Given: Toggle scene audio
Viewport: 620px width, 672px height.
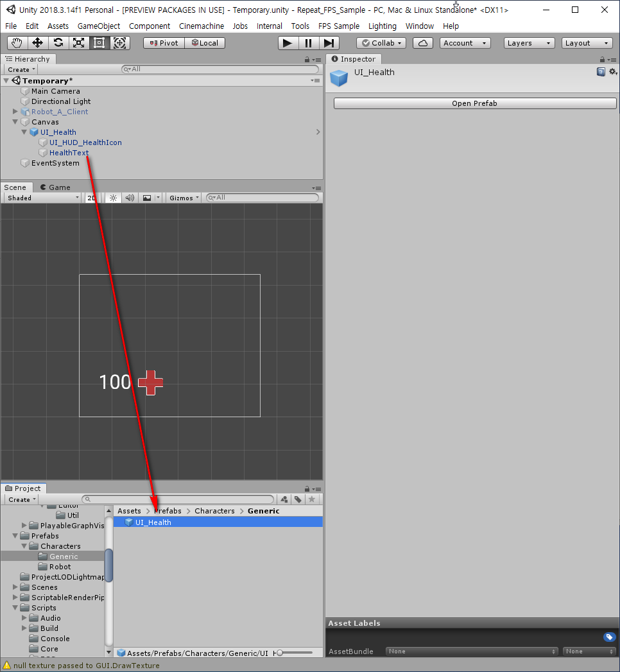Looking at the screenshot, I should pos(130,198).
